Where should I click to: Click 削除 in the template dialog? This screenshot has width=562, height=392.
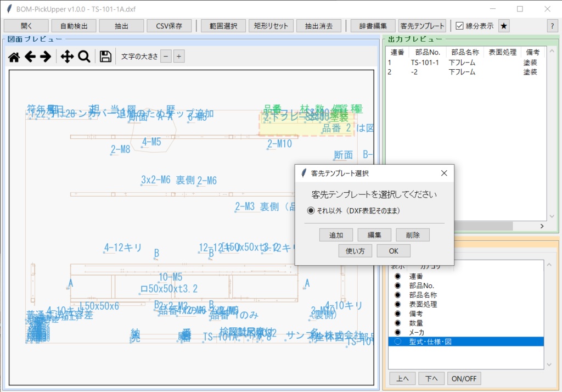413,235
